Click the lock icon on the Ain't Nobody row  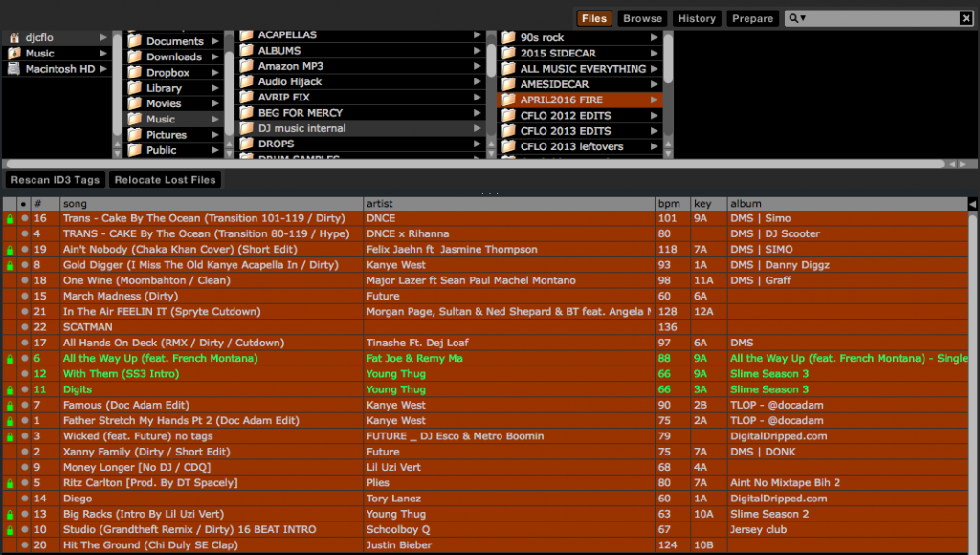(x=10, y=250)
